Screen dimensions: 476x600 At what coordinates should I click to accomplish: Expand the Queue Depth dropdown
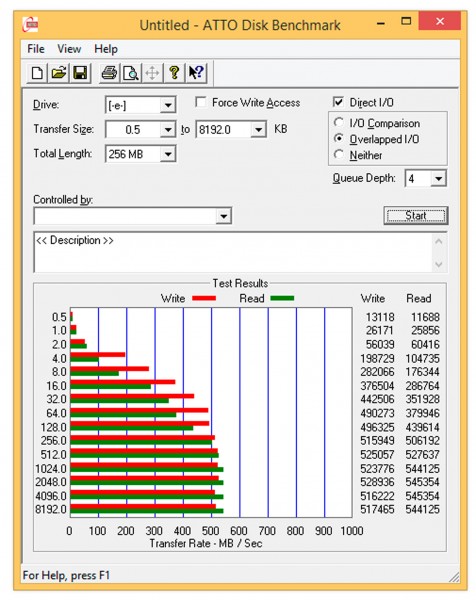(439, 178)
